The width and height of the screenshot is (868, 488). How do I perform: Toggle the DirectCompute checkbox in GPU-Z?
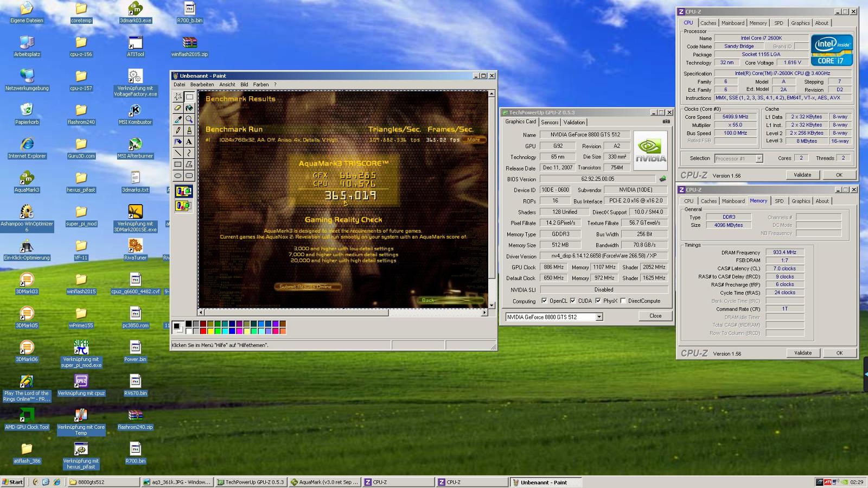pyautogui.click(x=623, y=301)
